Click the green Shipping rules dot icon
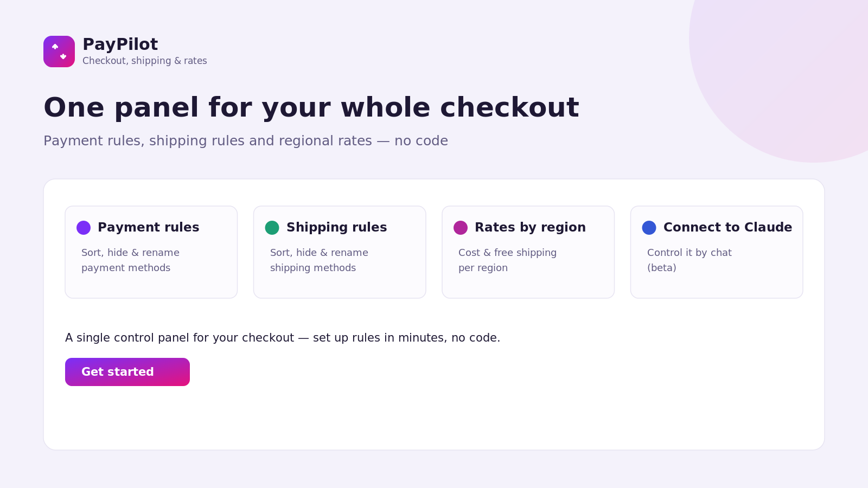 coord(272,228)
